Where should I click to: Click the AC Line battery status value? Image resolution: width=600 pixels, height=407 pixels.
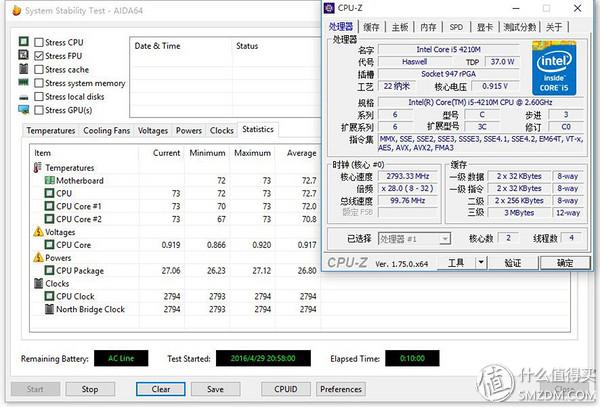click(121, 358)
